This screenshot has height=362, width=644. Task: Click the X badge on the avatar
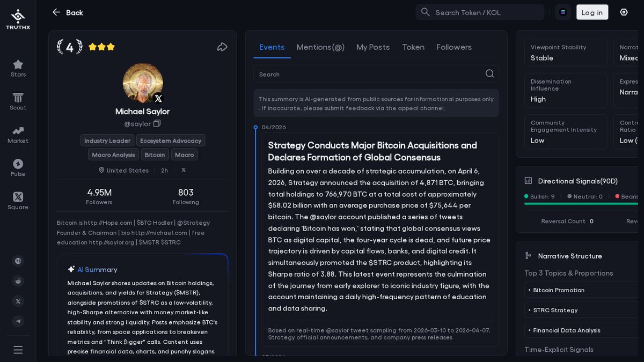click(158, 98)
